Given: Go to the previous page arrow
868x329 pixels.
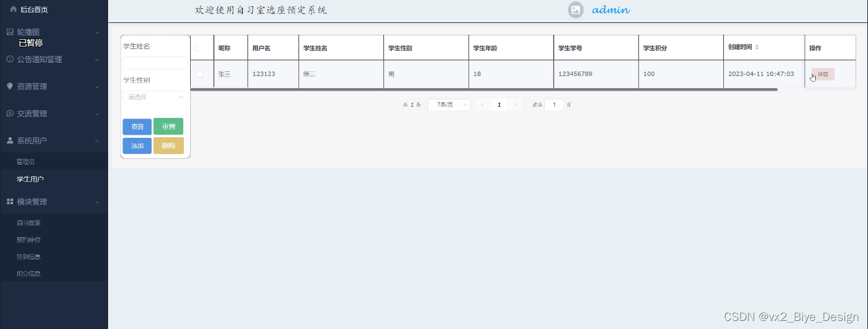Looking at the screenshot, I should pos(483,105).
